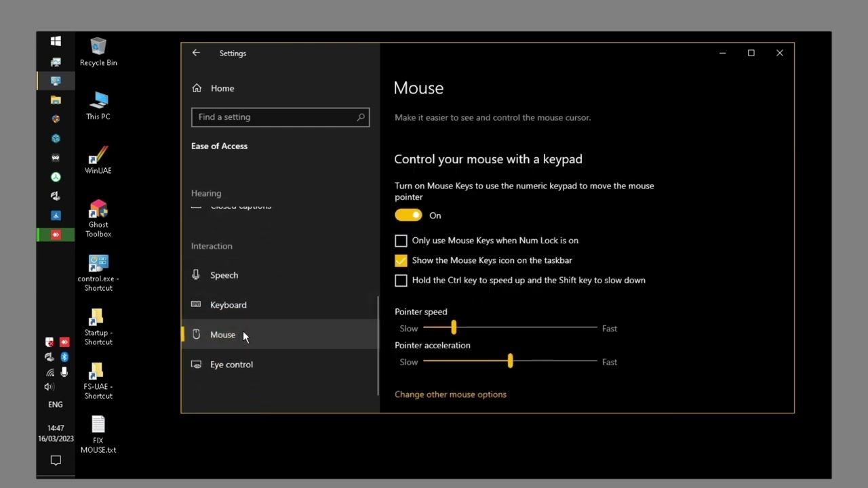Open the Eye control settings page
Image resolution: width=868 pixels, height=488 pixels.
click(x=279, y=365)
